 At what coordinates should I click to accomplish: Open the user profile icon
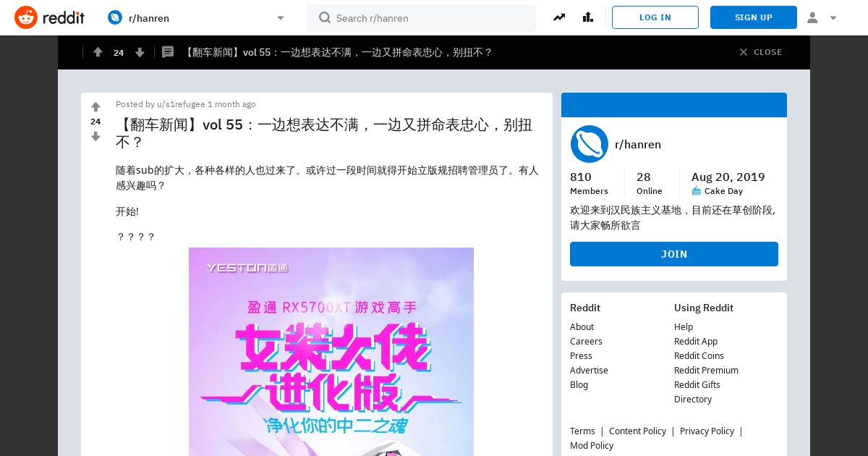point(812,17)
